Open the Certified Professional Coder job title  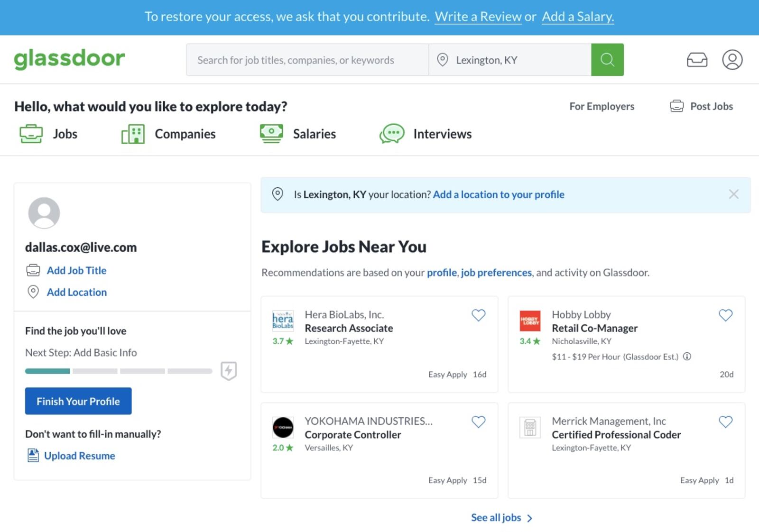(616, 435)
